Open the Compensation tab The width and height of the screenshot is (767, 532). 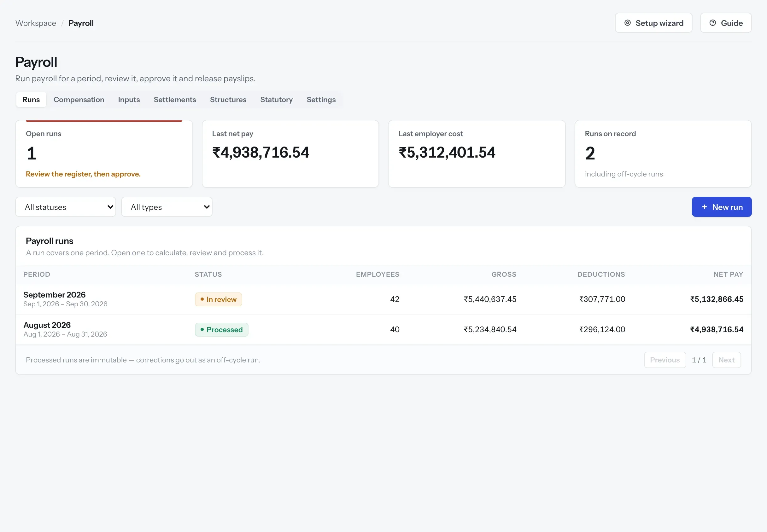pyautogui.click(x=79, y=100)
